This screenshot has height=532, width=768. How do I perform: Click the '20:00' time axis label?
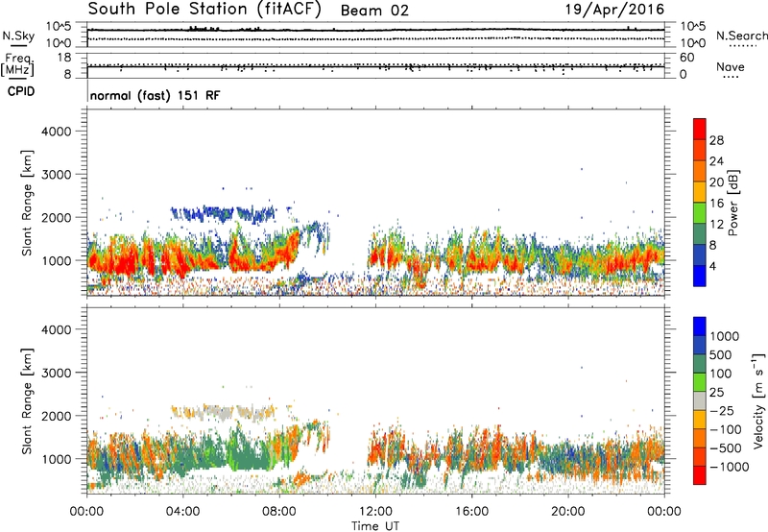pyautogui.click(x=568, y=512)
